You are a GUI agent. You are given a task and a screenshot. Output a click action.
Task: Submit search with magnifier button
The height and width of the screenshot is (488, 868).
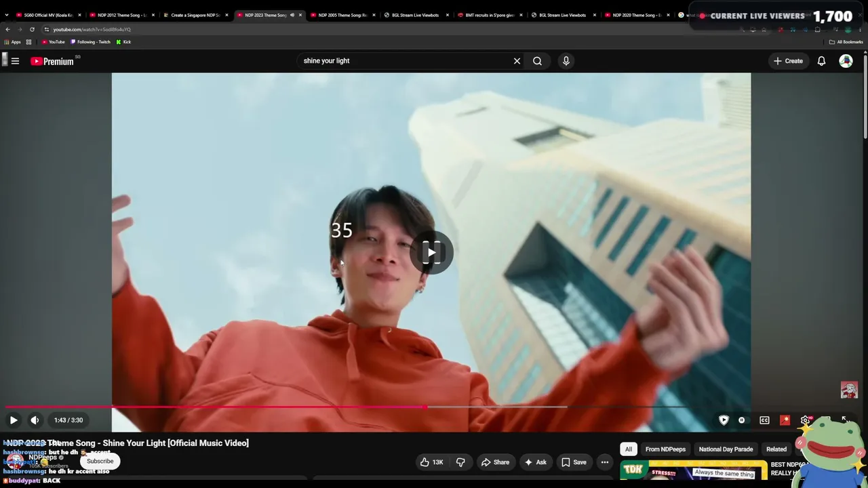click(x=537, y=61)
